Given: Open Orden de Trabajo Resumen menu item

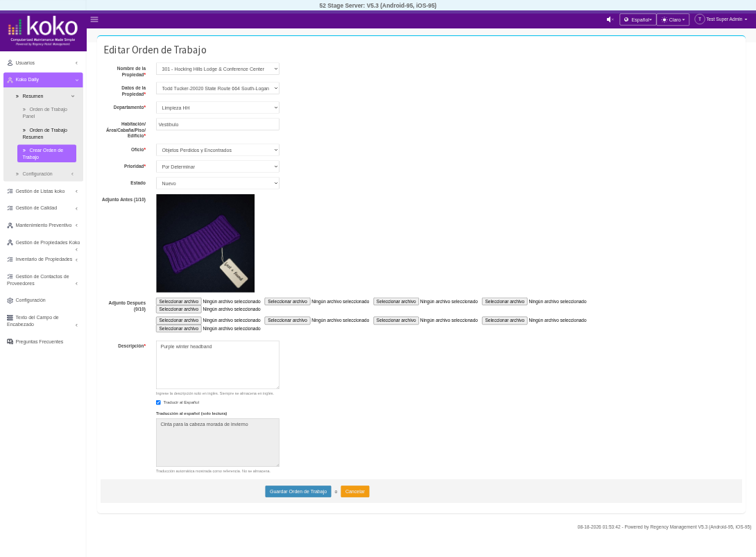Looking at the screenshot, I should coord(46,133).
